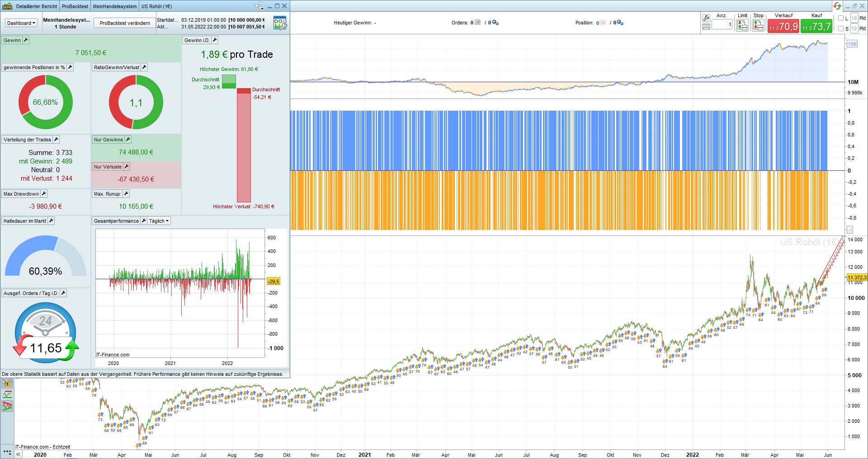Toggle the trendline channel drawing tool
This screenshot has height=459, width=868.
coord(7,406)
